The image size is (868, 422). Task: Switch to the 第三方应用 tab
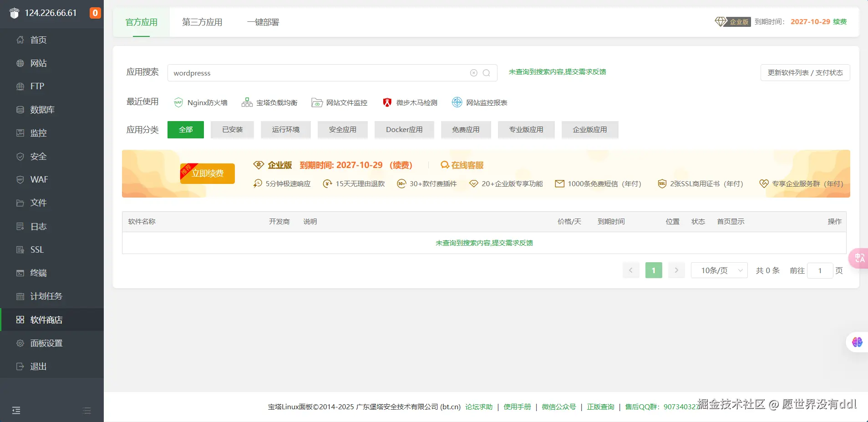click(202, 22)
